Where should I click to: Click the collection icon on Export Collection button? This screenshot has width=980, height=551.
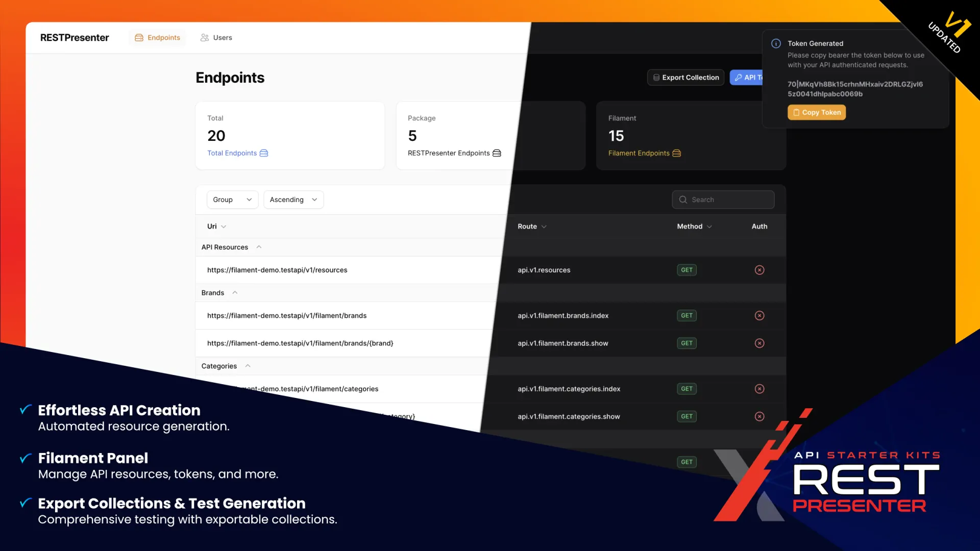657,77
